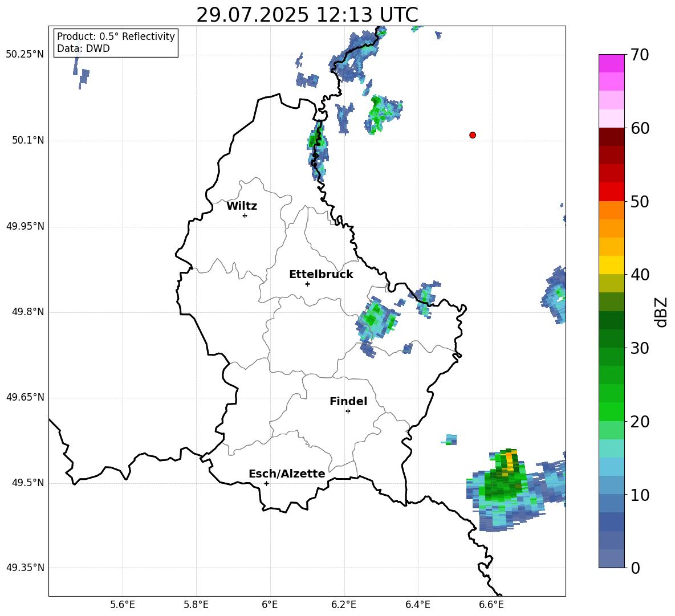Click the magenta band at the colorbar top
The height and width of the screenshot is (616, 675).
click(x=611, y=63)
